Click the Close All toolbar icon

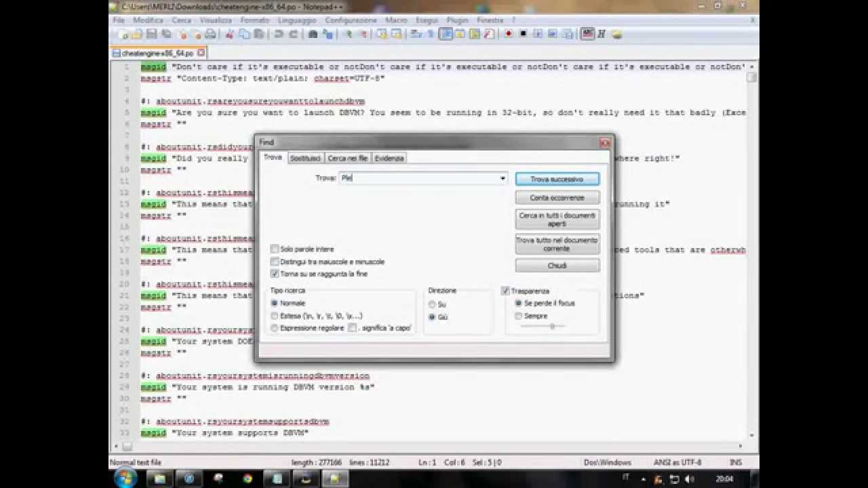coord(197,34)
